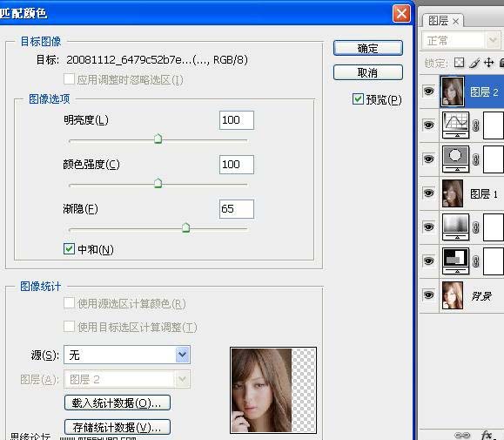Open the 源(S) source dropdown

point(127,355)
